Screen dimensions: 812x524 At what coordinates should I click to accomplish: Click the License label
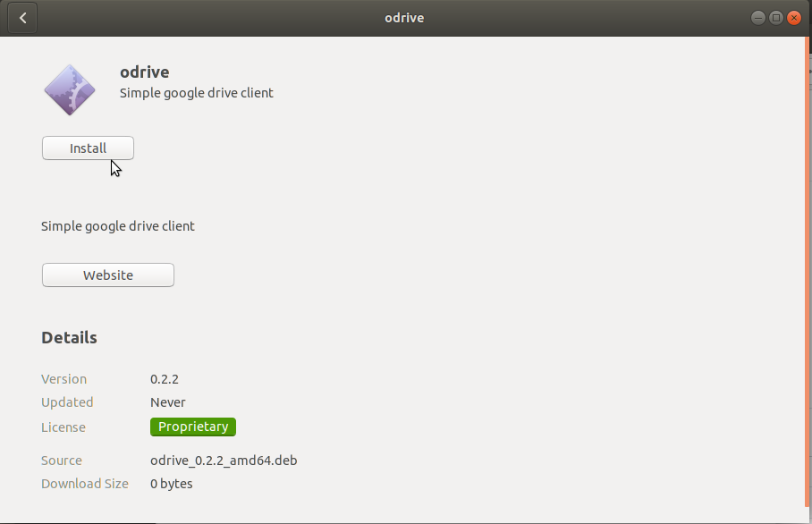tap(63, 427)
